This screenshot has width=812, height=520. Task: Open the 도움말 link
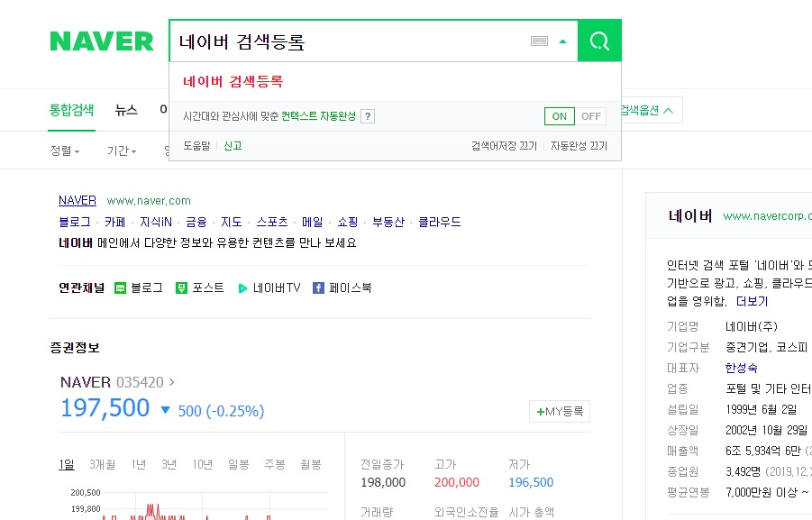point(196,146)
